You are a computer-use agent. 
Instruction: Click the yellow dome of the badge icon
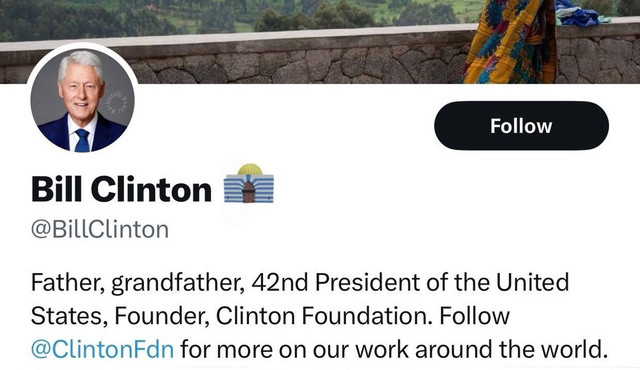pyautogui.click(x=249, y=169)
